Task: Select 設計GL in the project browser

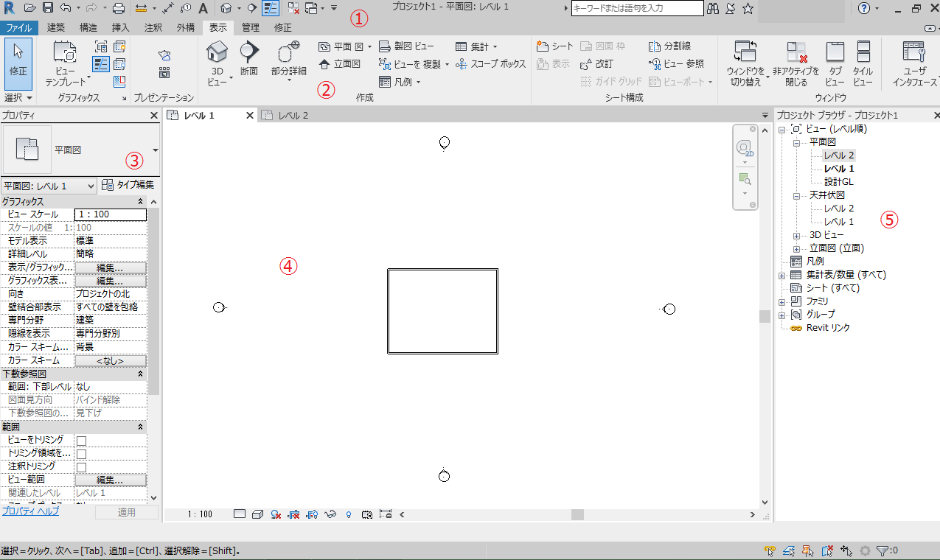Action: click(839, 182)
